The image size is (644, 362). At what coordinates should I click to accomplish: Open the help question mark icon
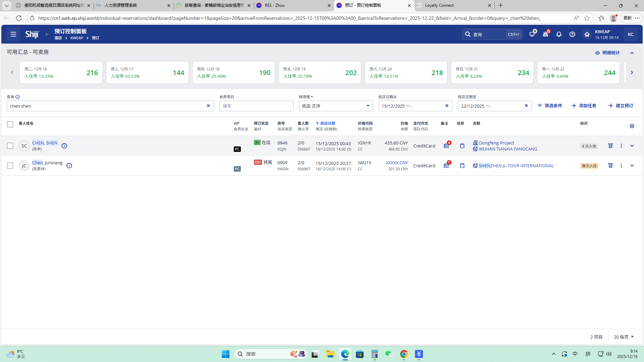point(572,34)
